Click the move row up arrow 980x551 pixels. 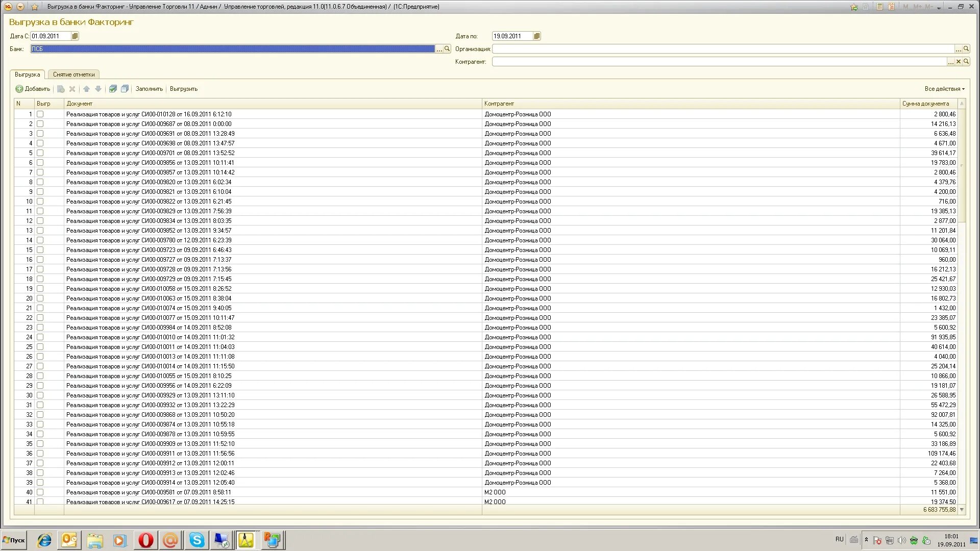pos(86,89)
